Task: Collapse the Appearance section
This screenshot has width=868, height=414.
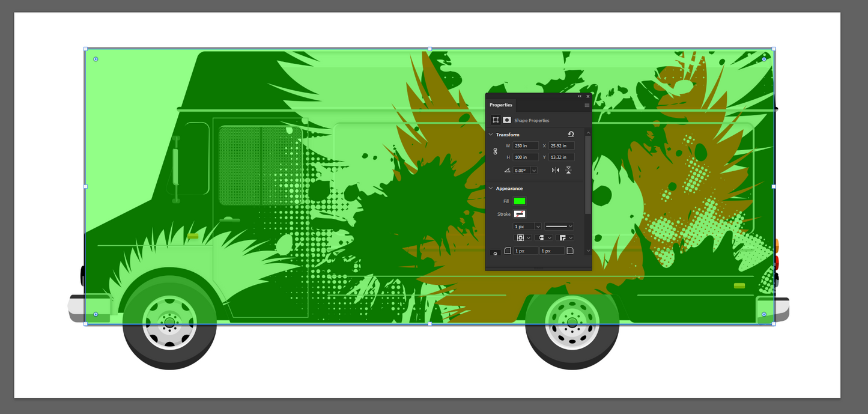Action: point(491,189)
